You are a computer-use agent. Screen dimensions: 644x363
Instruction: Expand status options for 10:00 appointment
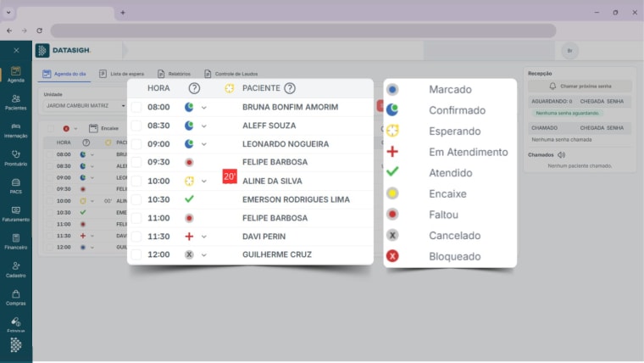pyautogui.click(x=203, y=181)
